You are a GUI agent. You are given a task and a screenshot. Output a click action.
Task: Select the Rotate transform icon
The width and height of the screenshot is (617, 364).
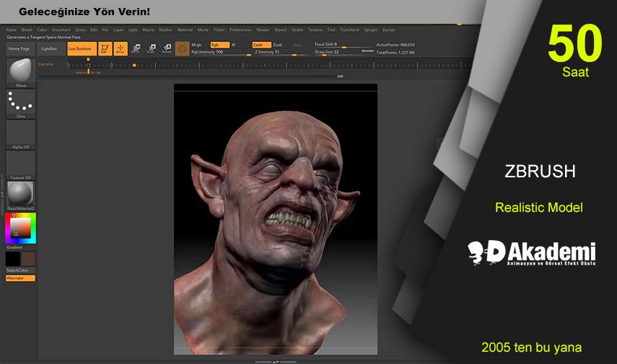coord(167,48)
